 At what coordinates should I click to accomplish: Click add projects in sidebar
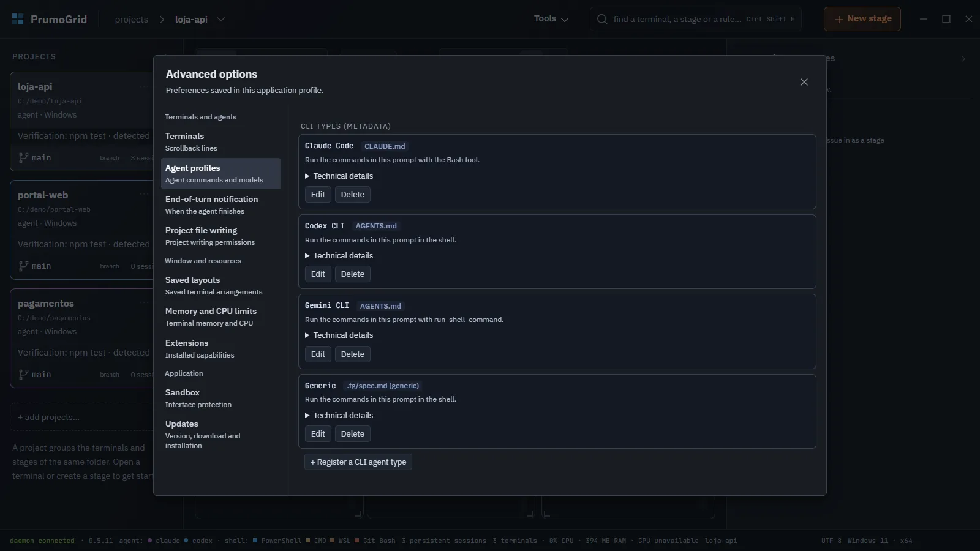(81, 417)
